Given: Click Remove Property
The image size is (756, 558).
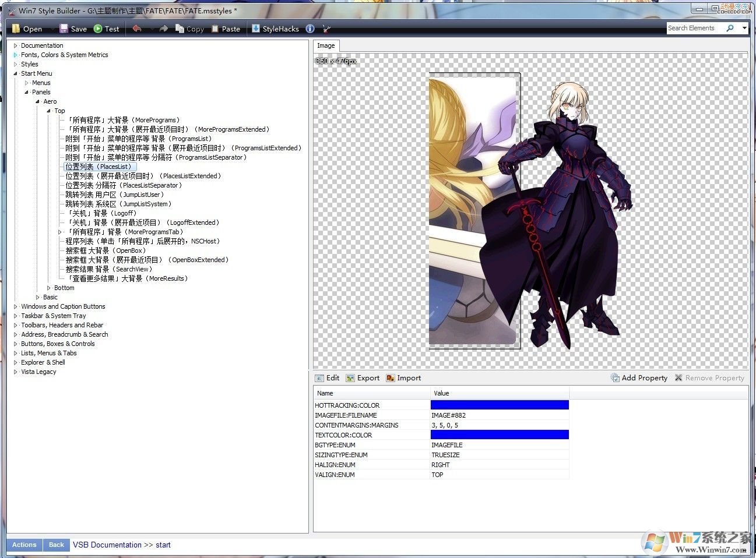Looking at the screenshot, I should click(709, 377).
